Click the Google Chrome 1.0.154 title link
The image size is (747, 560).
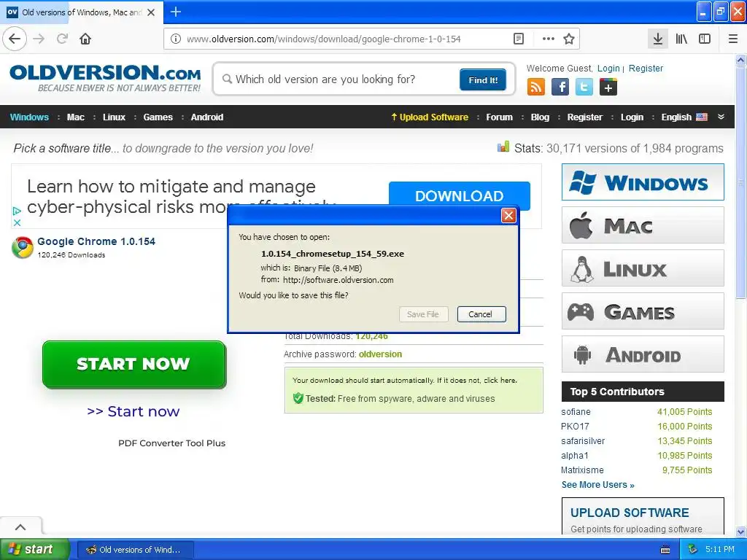pos(96,241)
